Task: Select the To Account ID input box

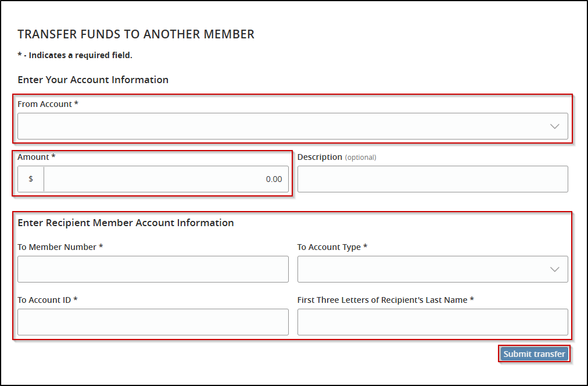Action: pyautogui.click(x=153, y=322)
